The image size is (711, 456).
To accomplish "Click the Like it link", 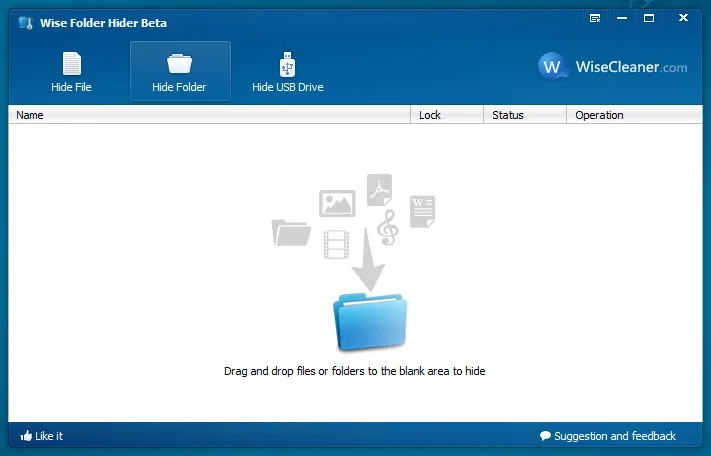I will (x=42, y=436).
